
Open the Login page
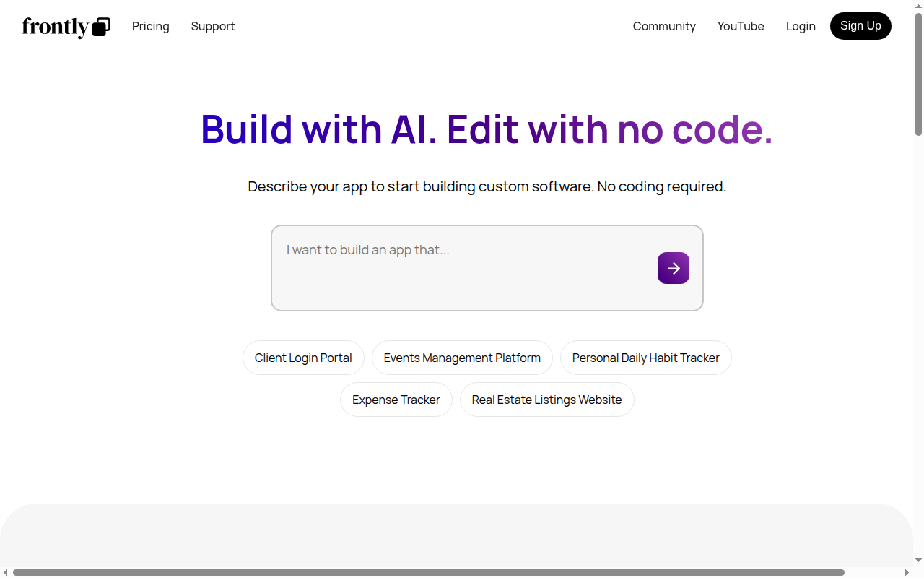click(x=801, y=26)
